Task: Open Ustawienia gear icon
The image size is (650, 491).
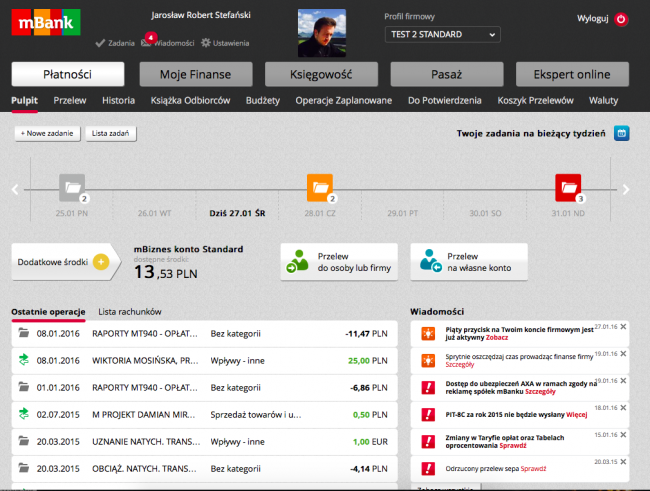Action: (206, 43)
